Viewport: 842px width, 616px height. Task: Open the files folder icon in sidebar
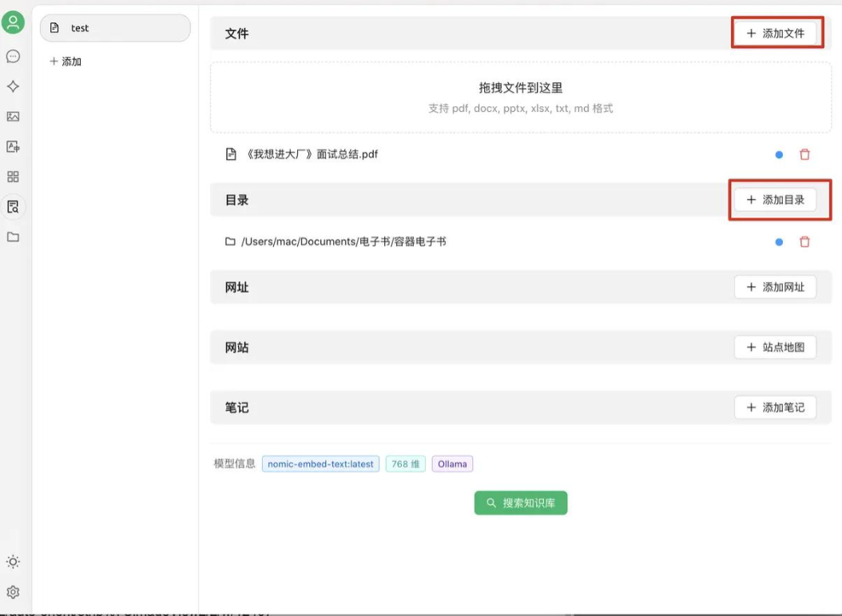(13, 237)
